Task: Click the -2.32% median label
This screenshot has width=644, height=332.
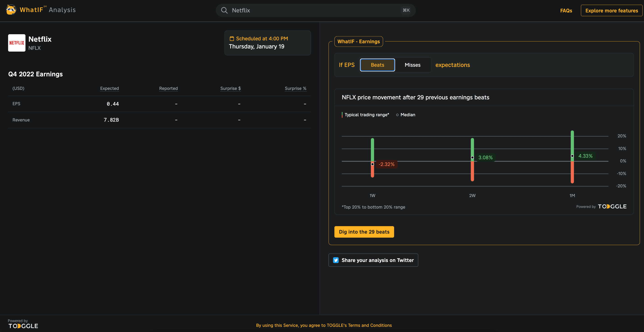Action: coord(386,164)
